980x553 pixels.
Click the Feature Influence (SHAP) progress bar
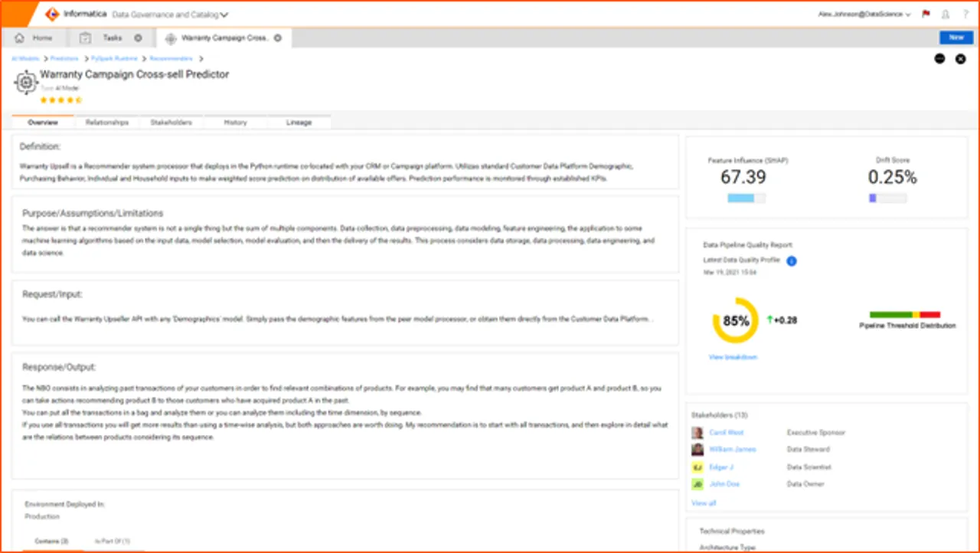point(746,198)
